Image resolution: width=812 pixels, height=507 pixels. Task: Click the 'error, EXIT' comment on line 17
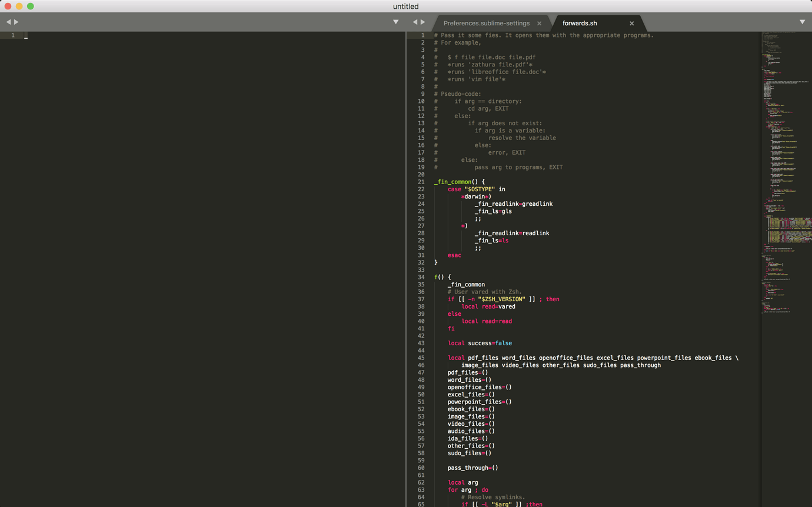coord(507,153)
